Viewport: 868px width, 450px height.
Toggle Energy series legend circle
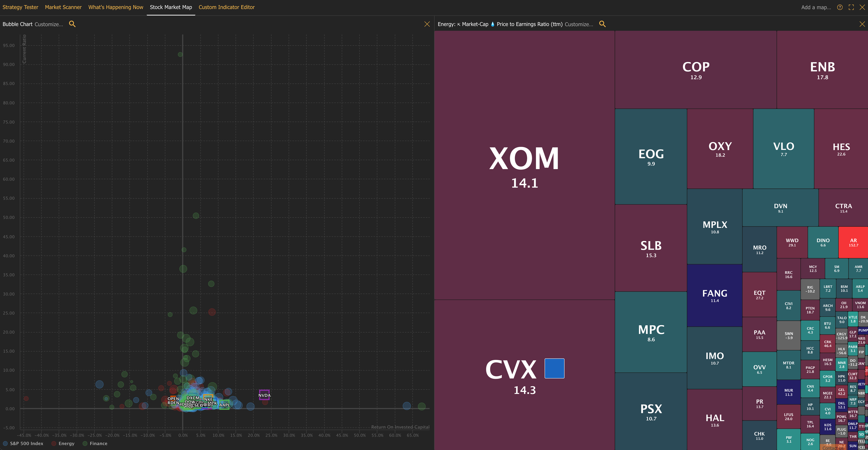point(54,443)
